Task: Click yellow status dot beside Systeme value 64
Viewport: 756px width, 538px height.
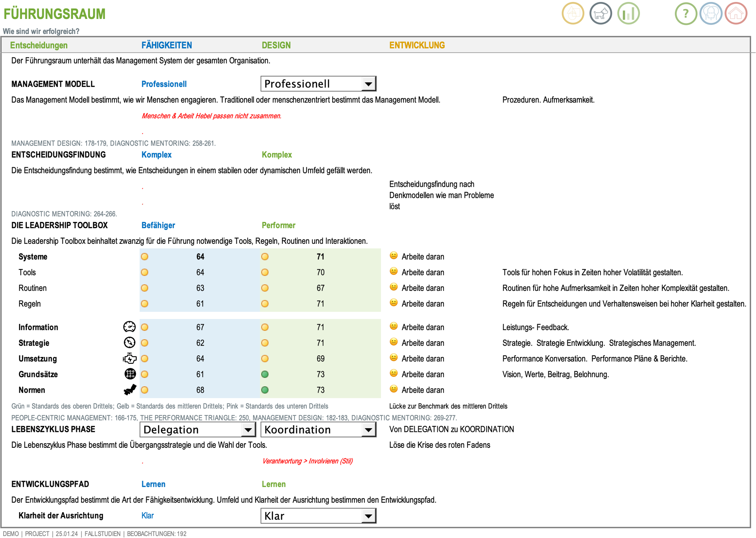Action: pos(144,256)
